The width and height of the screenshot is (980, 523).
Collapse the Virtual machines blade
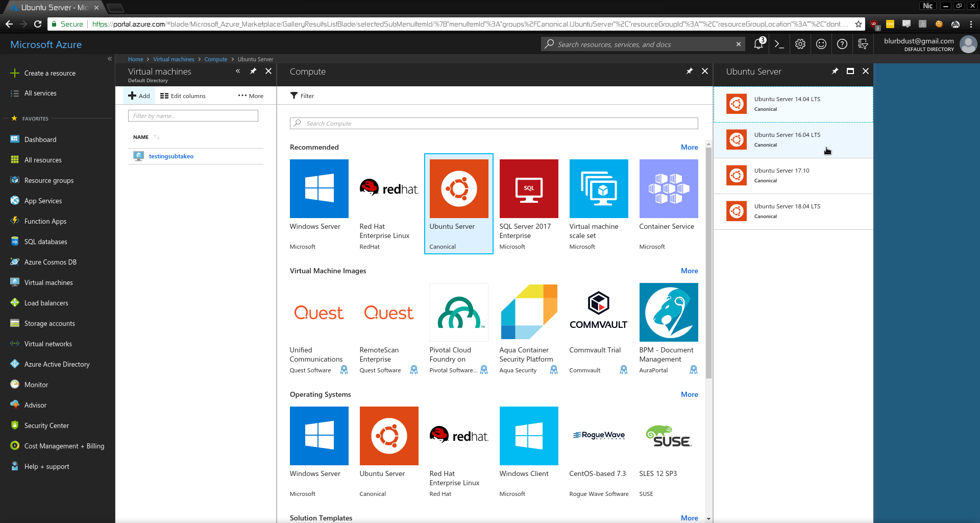[238, 72]
